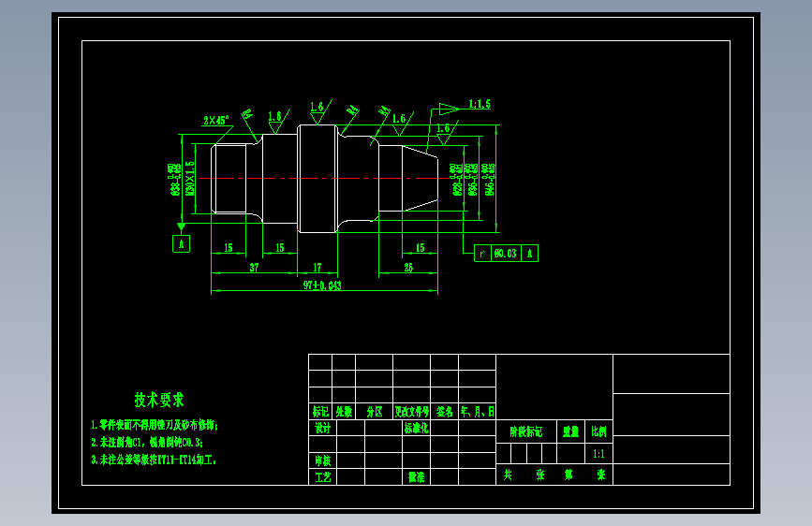Click the 分区 title block cell
Viewport: 812px width, 526px height.
(375, 412)
